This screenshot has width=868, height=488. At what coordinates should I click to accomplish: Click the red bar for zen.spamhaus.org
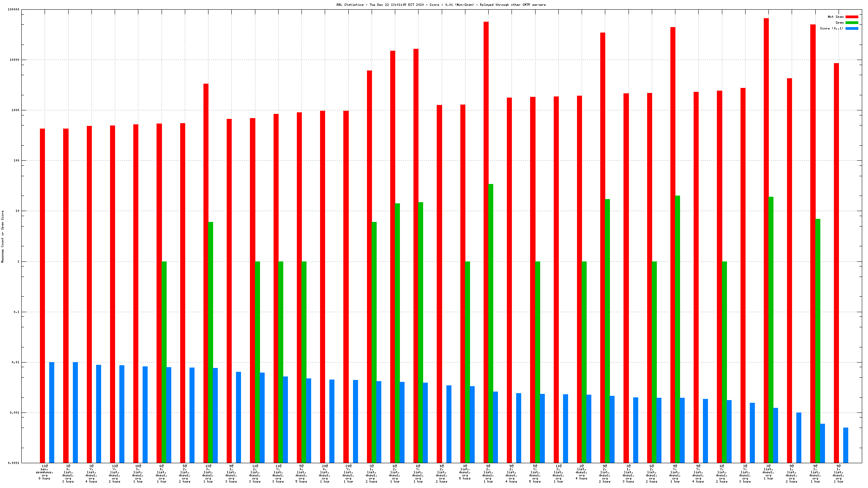point(42,294)
